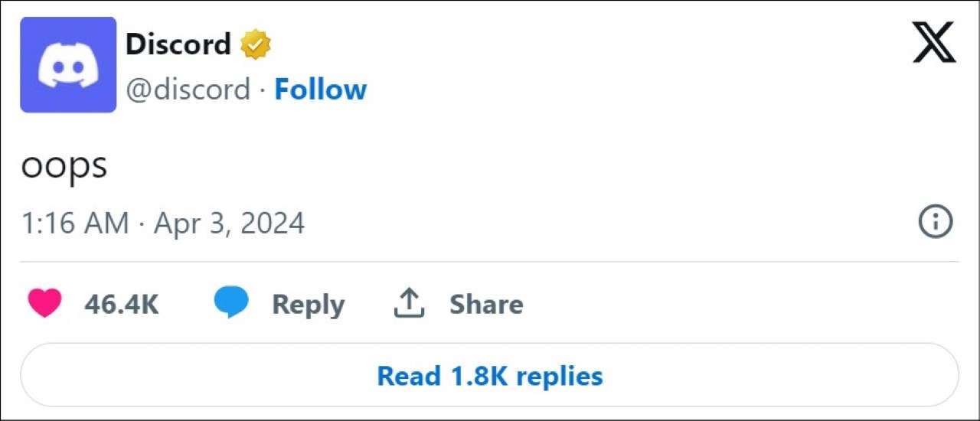Open the Twitter info circle icon
Viewport: 980px width, 421px height.
935,223
